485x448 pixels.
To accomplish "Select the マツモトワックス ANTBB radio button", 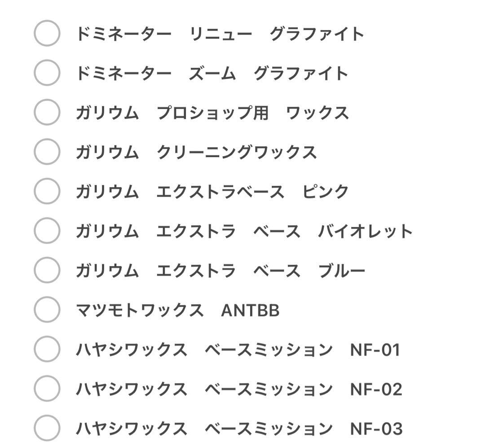I will 47,310.
